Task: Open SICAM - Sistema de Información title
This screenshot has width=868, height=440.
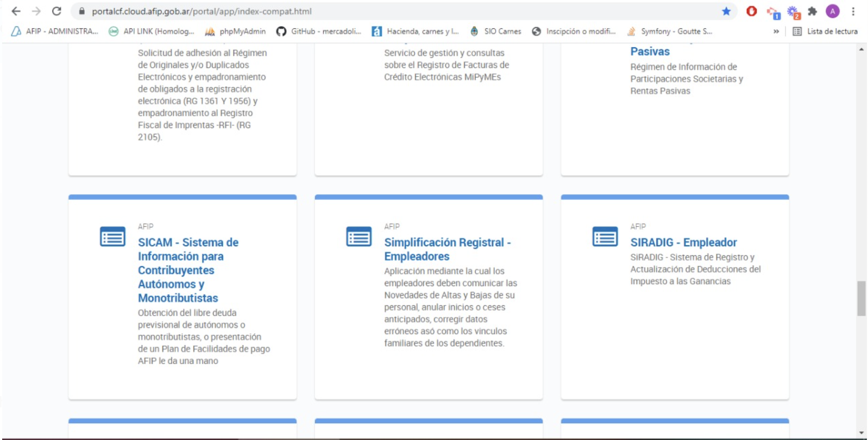Action: pos(188,270)
